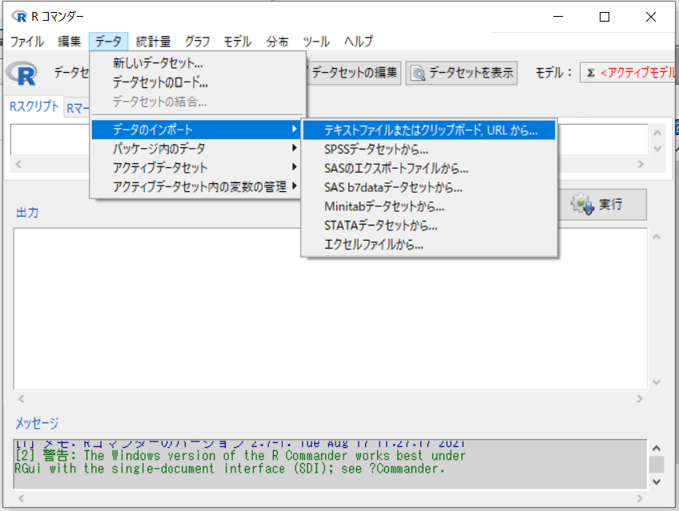The width and height of the screenshot is (679, 511).
Task: Expand アクティブデータセット内の変数の管理 submenu
Action: click(x=196, y=187)
